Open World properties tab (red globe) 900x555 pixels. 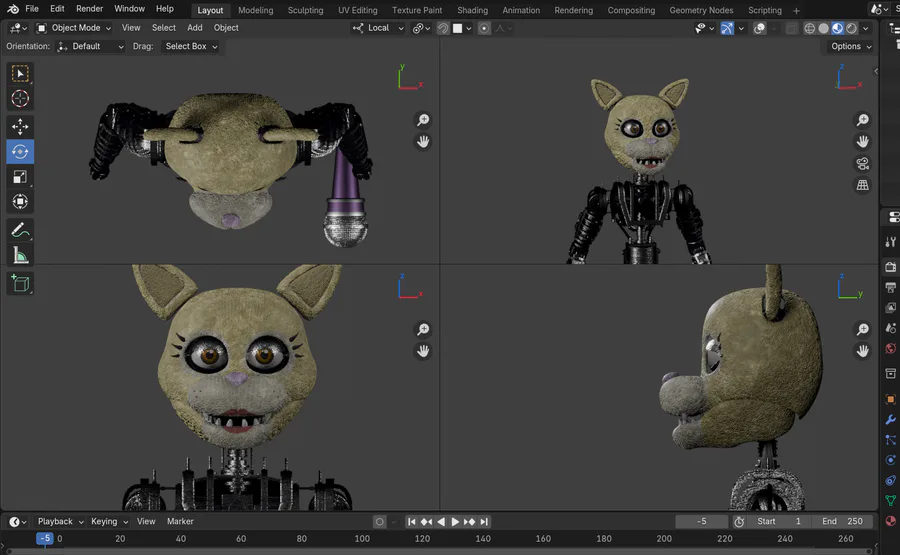[891, 349]
